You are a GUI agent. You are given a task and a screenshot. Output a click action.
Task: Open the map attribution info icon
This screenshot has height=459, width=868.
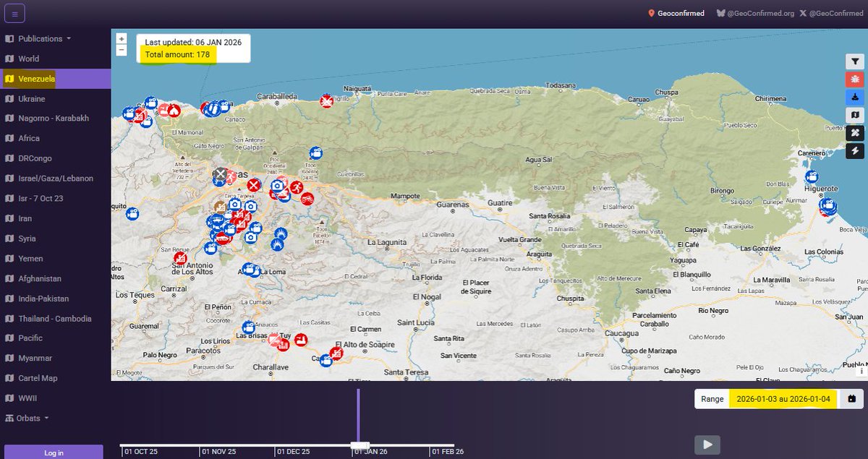point(861,372)
